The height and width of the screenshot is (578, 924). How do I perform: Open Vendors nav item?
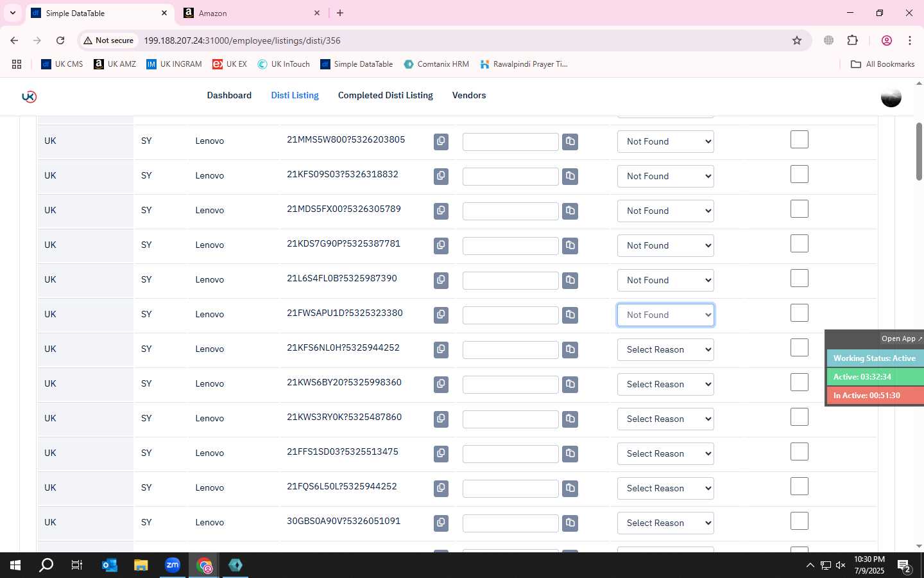pyautogui.click(x=469, y=95)
